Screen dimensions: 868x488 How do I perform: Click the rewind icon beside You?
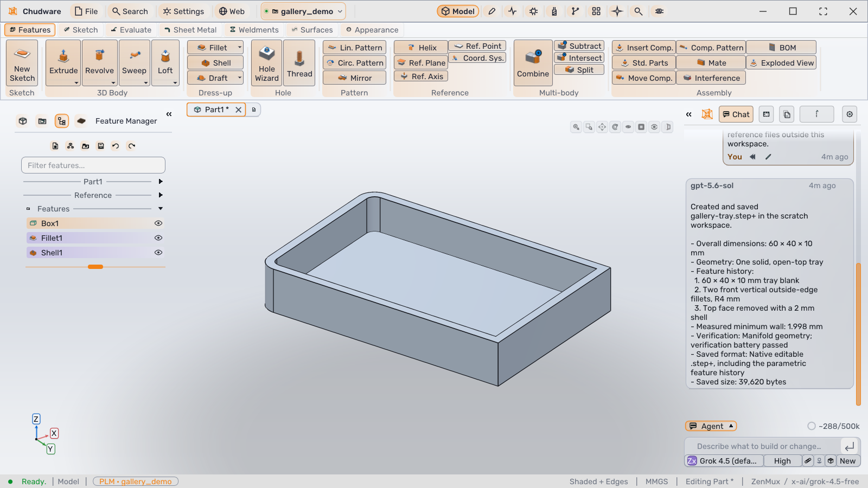tap(752, 157)
